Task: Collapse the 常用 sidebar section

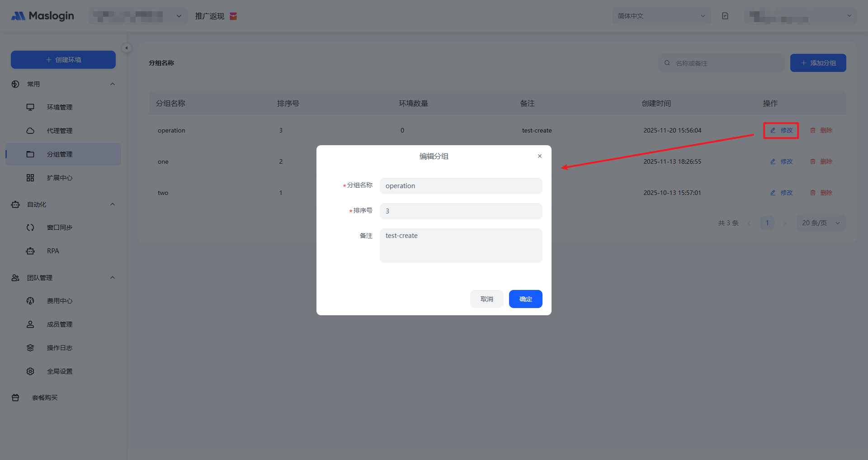Action: (x=113, y=84)
